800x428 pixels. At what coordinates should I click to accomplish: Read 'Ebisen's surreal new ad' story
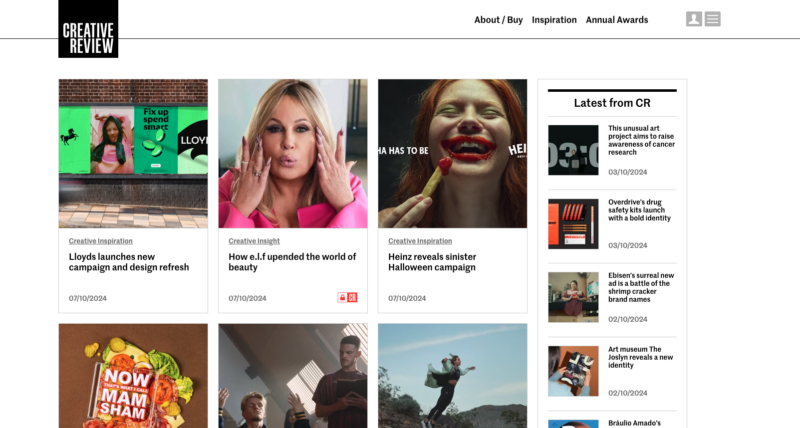point(641,287)
